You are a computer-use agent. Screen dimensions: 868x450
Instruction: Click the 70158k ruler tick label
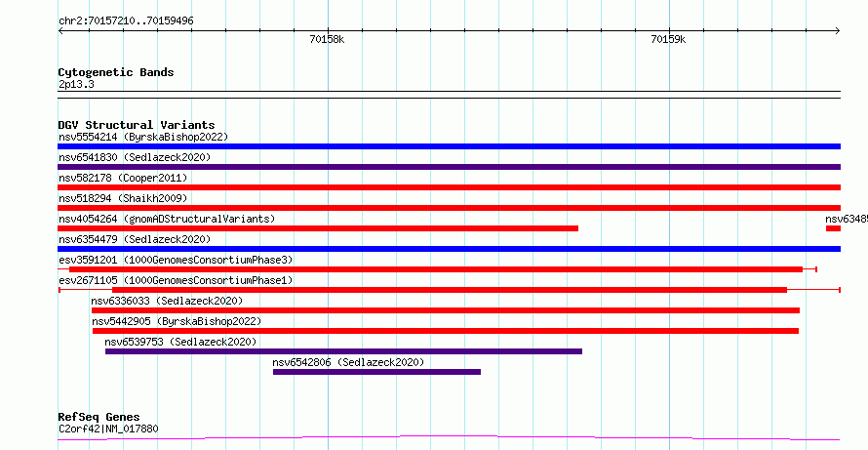327,39
